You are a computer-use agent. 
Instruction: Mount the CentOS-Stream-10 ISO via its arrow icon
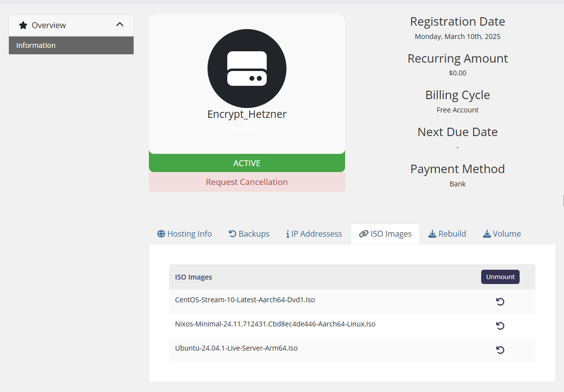(500, 301)
